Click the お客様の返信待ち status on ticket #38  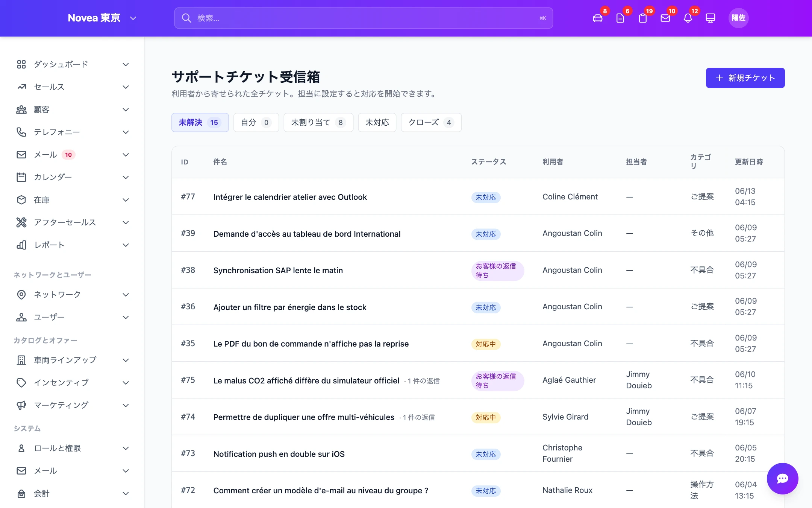click(497, 271)
